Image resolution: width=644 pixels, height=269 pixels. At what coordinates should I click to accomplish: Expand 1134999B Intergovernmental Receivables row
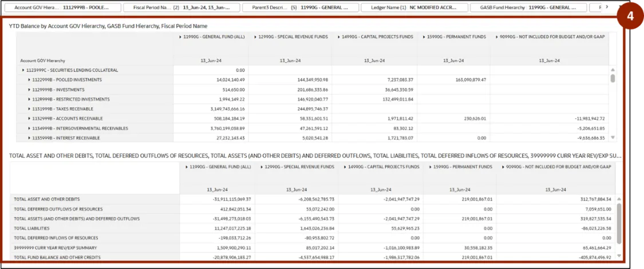pyautogui.click(x=29, y=128)
